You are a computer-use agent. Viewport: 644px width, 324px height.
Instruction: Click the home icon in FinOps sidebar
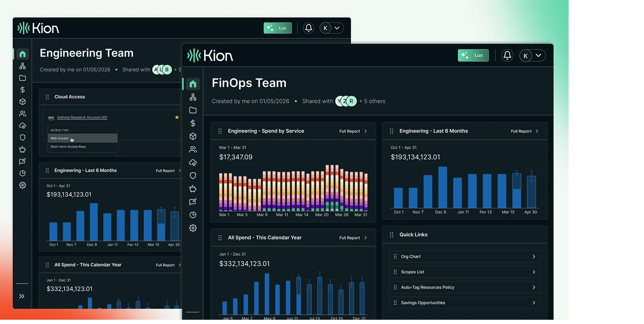tap(193, 84)
